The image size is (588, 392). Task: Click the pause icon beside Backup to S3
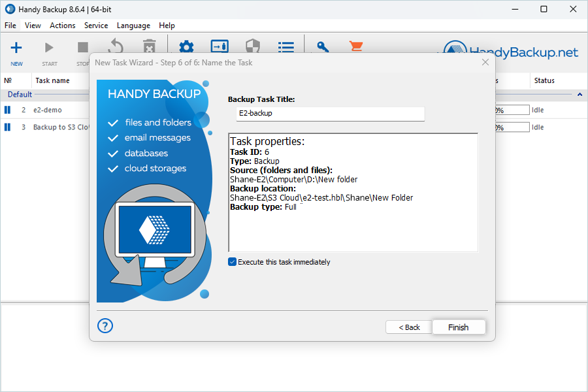[x=7, y=127]
